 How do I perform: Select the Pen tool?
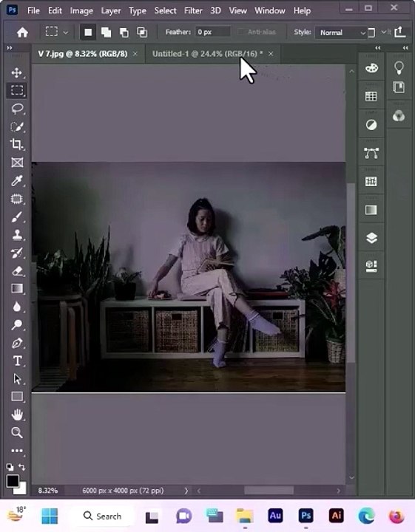tap(17, 343)
